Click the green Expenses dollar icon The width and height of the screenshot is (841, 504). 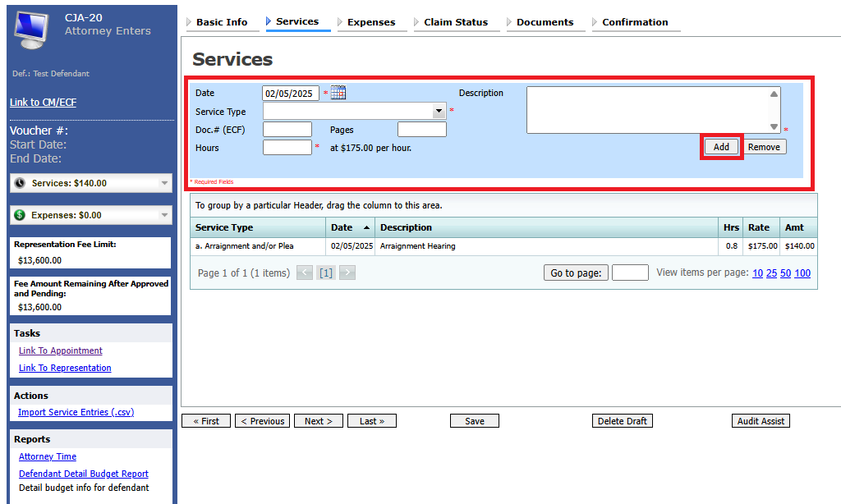point(20,215)
